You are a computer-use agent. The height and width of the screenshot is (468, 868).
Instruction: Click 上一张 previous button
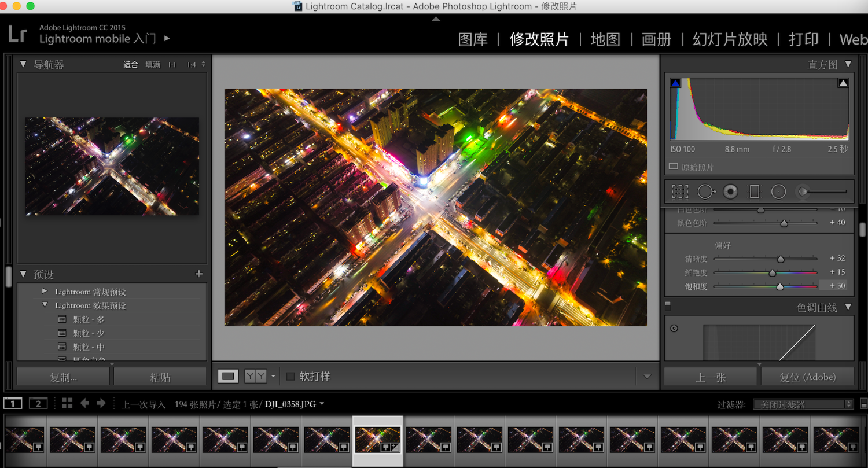point(711,377)
